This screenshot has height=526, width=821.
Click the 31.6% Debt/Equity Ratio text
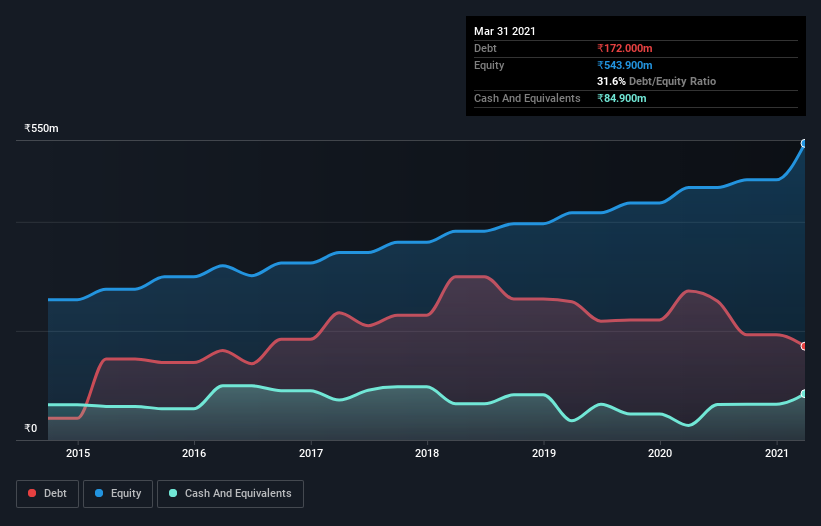657,81
